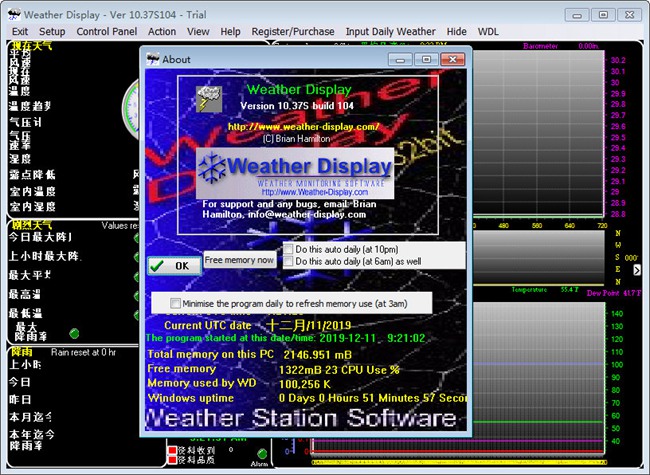Click the support email info text
Viewport: 650px width, 475px height.
(289, 209)
